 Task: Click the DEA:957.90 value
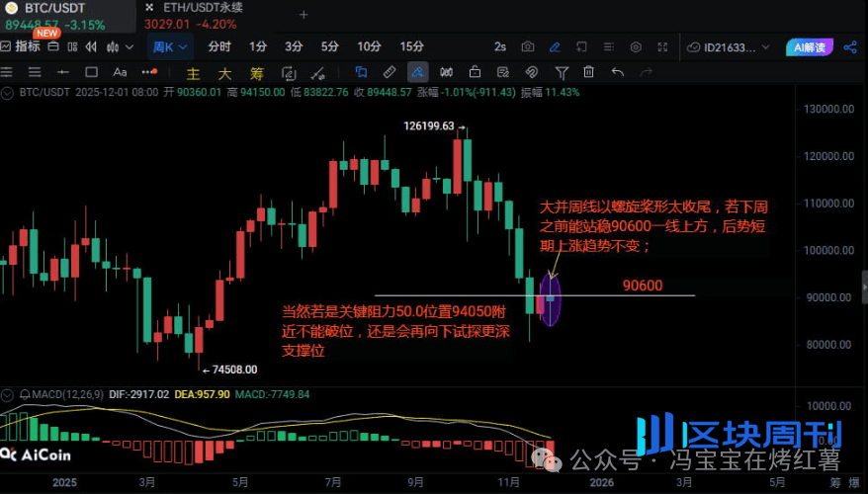point(202,394)
